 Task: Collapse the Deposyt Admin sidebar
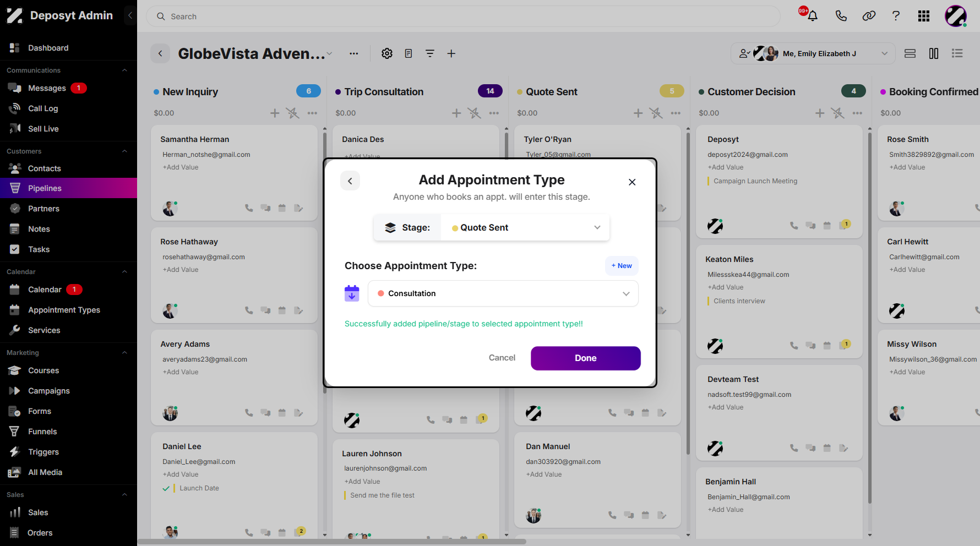click(130, 15)
